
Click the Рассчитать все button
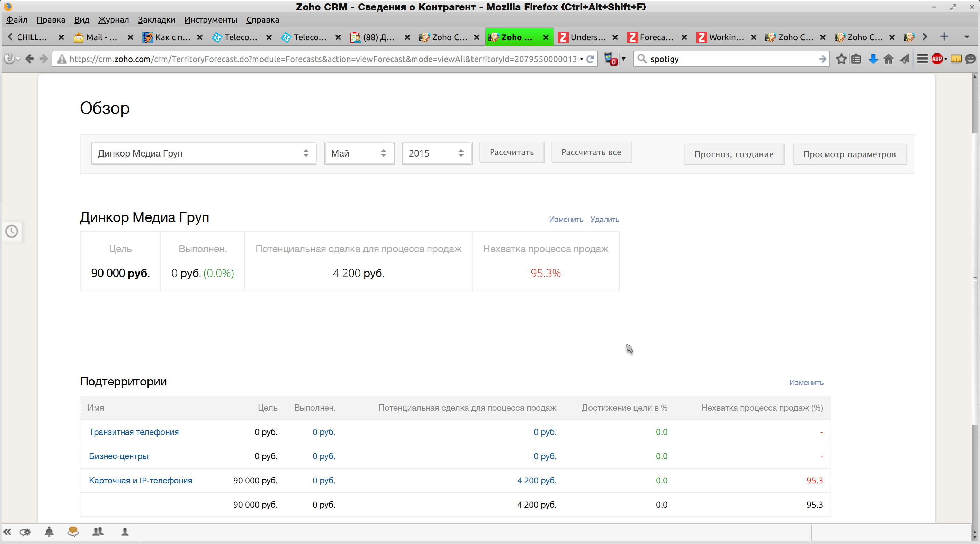point(591,152)
